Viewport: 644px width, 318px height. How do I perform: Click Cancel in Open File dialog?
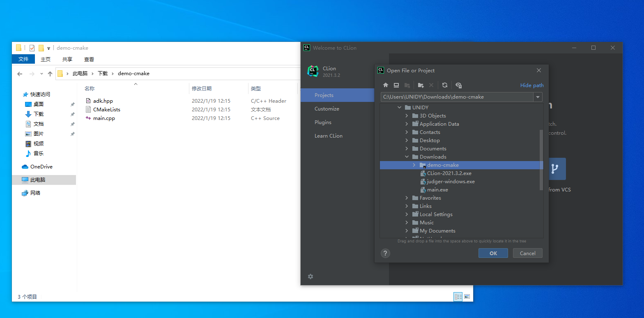[x=527, y=253]
